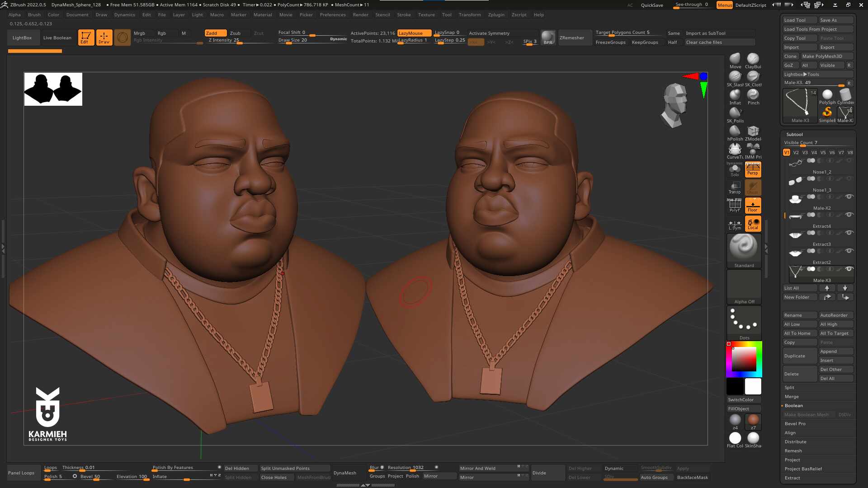Select the ZModeler brush
The height and width of the screenshot is (488, 868).
pos(753,133)
